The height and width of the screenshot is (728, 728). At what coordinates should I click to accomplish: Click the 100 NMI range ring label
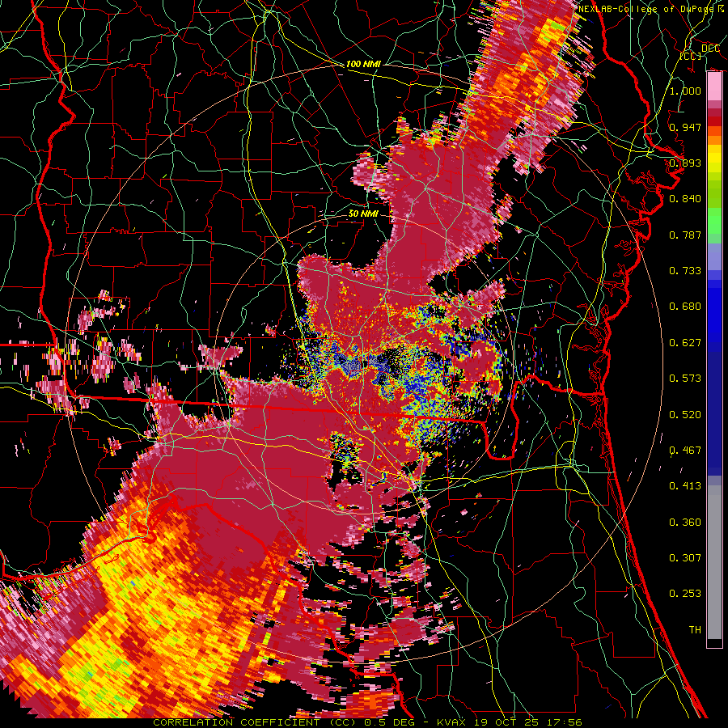(363, 64)
